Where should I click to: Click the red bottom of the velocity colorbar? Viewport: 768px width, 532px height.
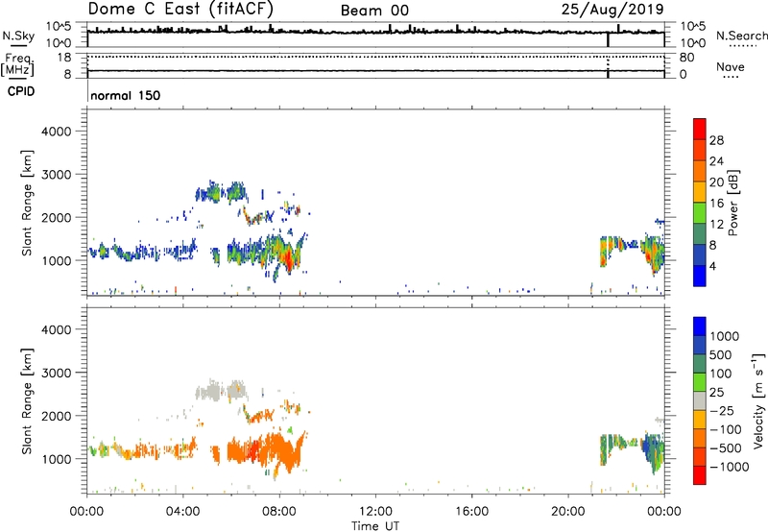[700, 475]
